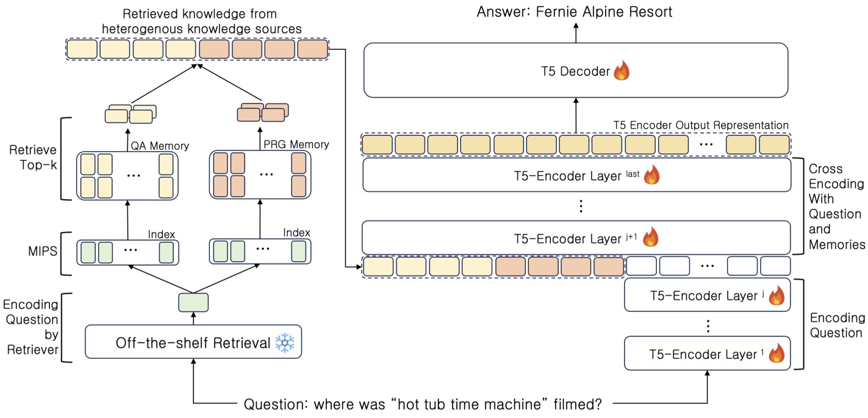This screenshot has height=418, width=868.
Task: Select the T5 Decoder block
Action: coord(575,71)
